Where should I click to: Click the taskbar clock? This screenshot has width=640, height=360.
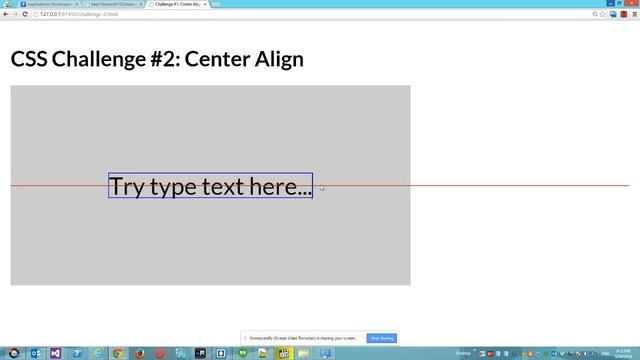(x=623, y=353)
